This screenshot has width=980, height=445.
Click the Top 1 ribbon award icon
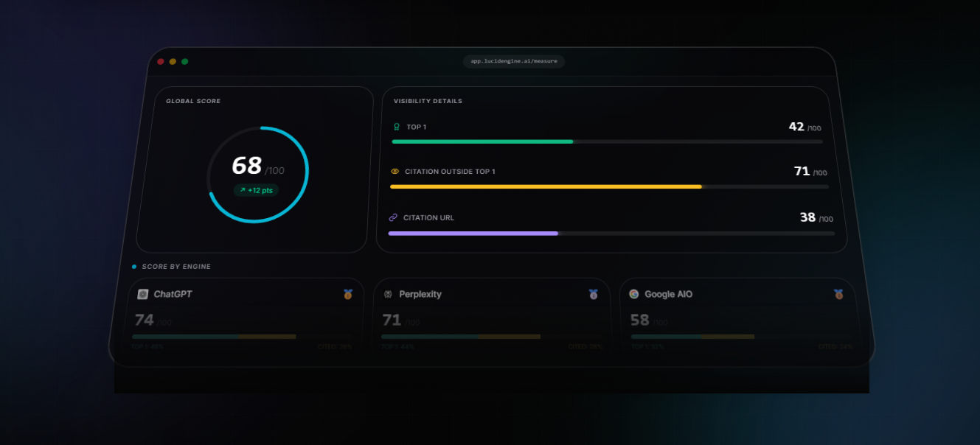396,127
